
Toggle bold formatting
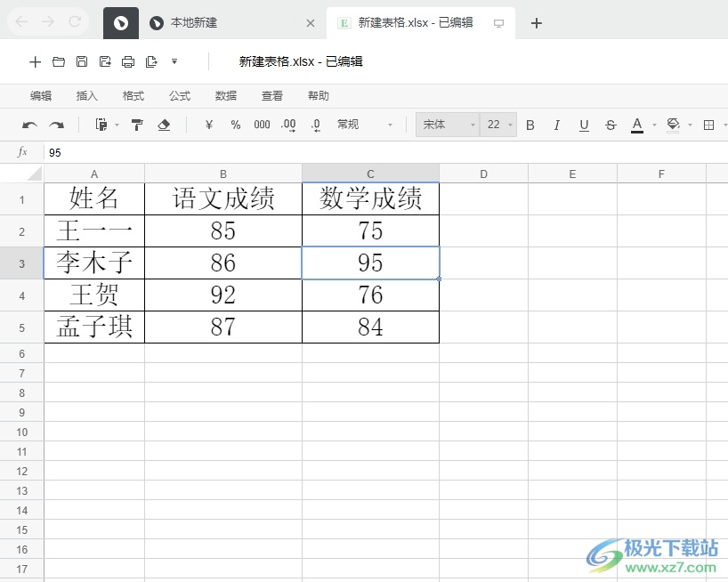tap(530, 125)
